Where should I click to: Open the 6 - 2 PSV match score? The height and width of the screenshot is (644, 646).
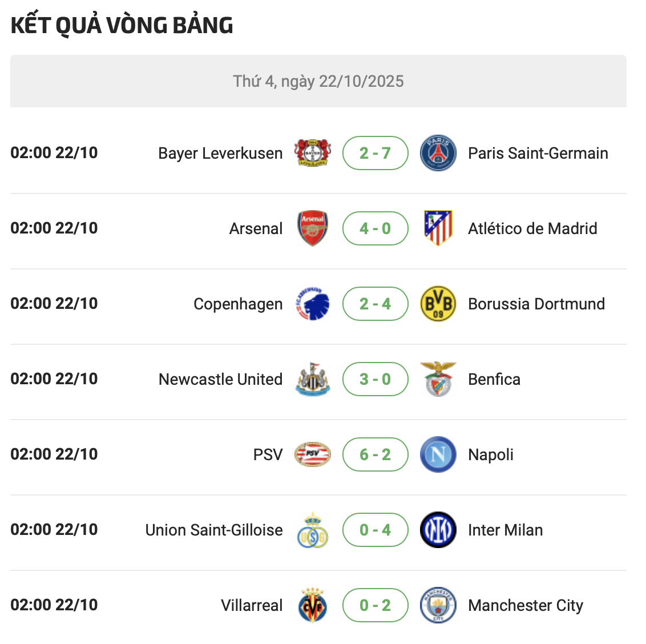click(x=375, y=454)
